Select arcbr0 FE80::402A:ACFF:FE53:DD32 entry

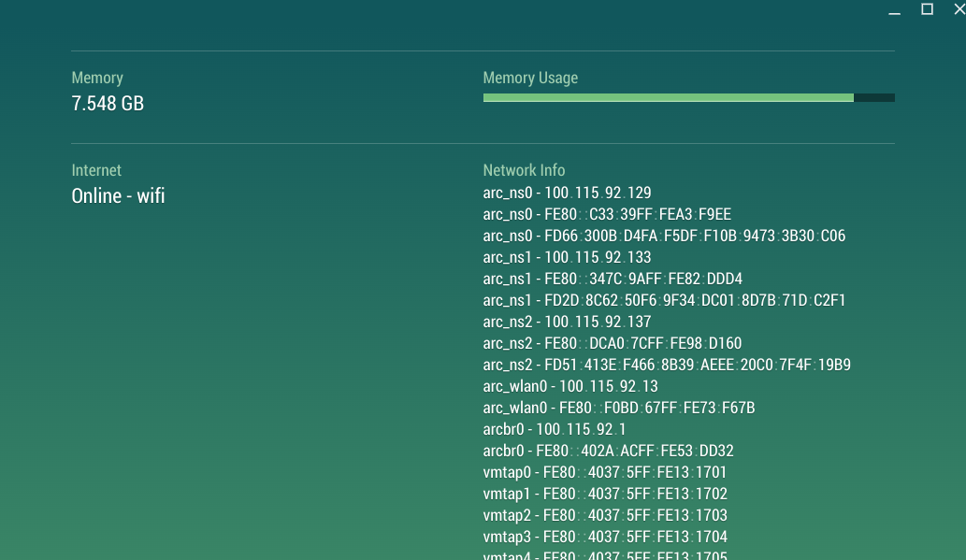[x=608, y=451]
